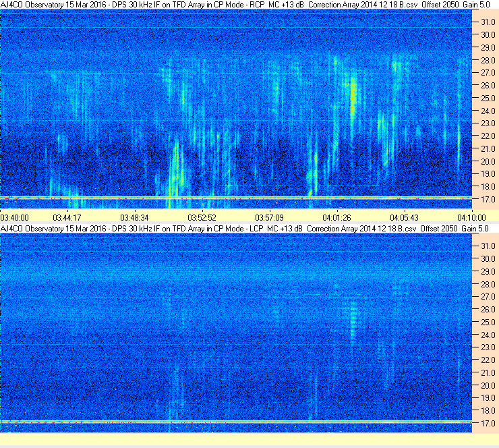Click the 04:05:43 time label

point(404,218)
